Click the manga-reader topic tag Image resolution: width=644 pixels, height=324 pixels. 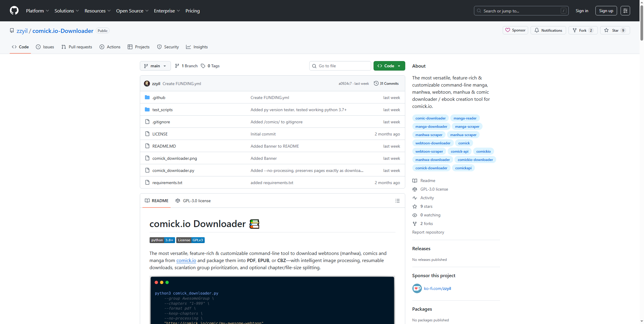click(465, 118)
